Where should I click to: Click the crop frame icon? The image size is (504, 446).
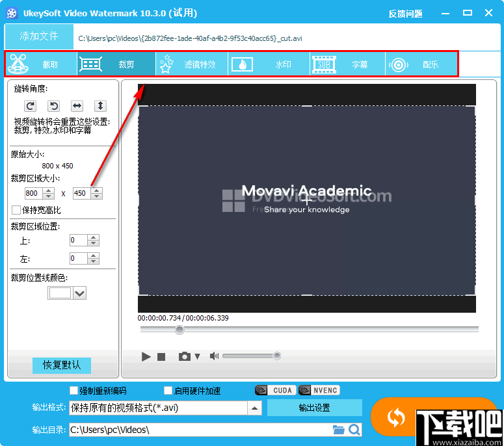(90, 64)
